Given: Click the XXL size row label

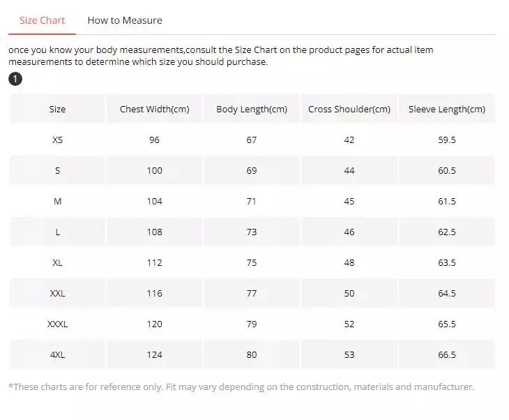Looking at the screenshot, I should tap(57, 293).
